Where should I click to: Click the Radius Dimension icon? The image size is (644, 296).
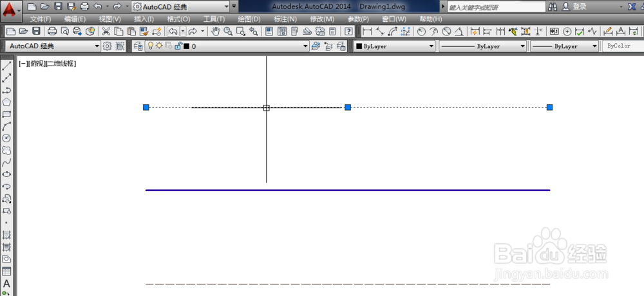pos(421,31)
